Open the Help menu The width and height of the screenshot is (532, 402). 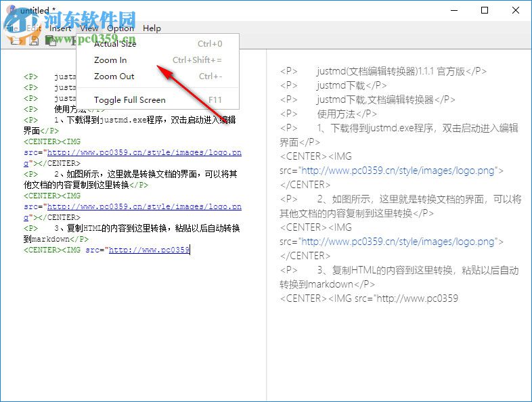point(152,28)
